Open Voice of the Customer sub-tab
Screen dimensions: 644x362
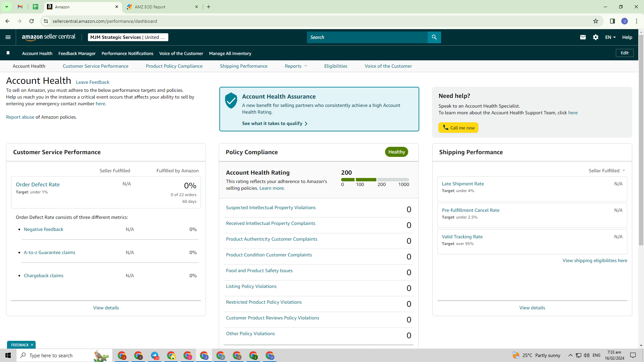(x=388, y=66)
